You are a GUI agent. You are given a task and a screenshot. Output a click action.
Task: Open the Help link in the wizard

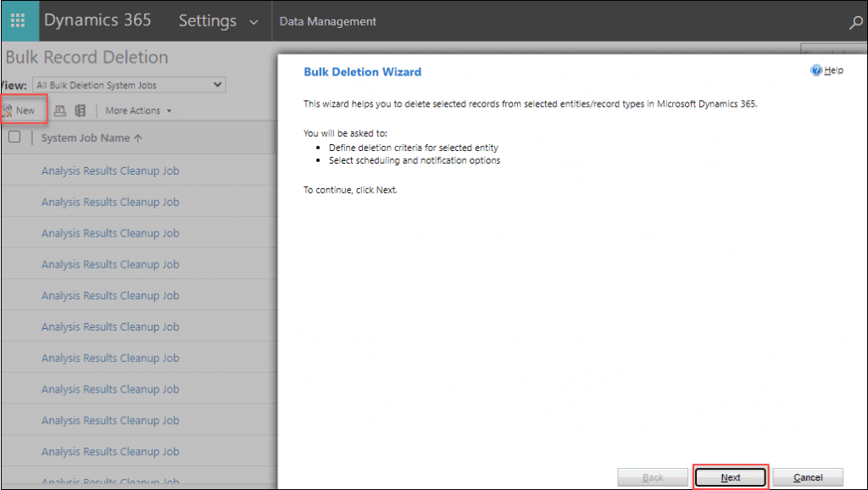[834, 70]
